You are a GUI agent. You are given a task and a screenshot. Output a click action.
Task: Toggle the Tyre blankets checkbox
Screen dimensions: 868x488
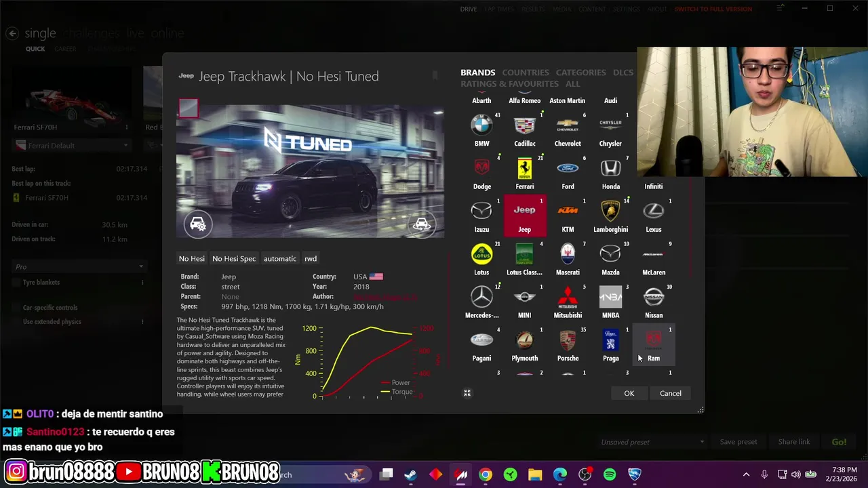coord(16,283)
